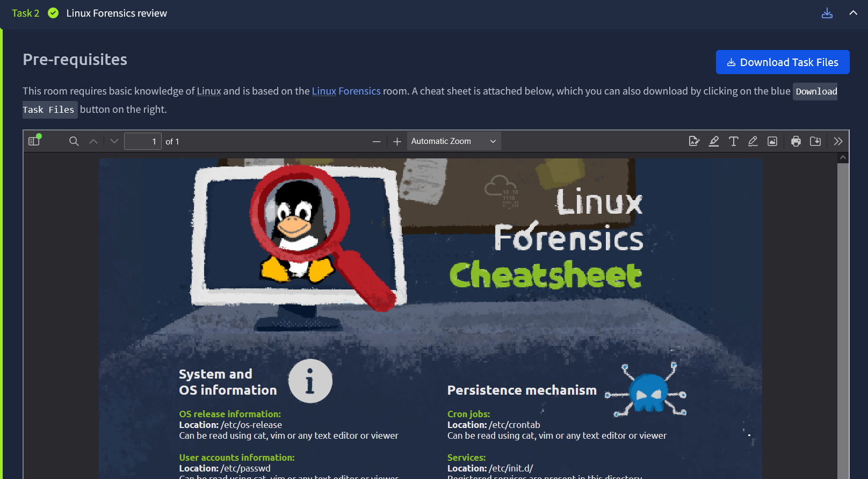Click the Pre-requisites heading
Viewport: 868px width, 479px height.
[x=75, y=60]
